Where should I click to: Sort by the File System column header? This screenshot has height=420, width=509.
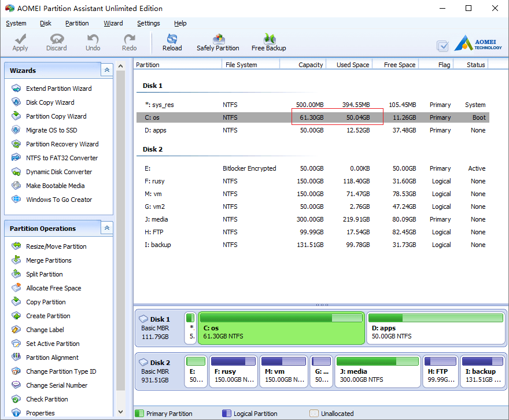(250, 65)
